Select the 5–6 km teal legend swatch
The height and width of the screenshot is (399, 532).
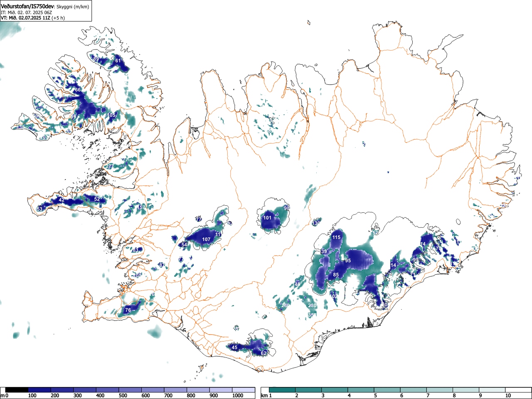387,390
